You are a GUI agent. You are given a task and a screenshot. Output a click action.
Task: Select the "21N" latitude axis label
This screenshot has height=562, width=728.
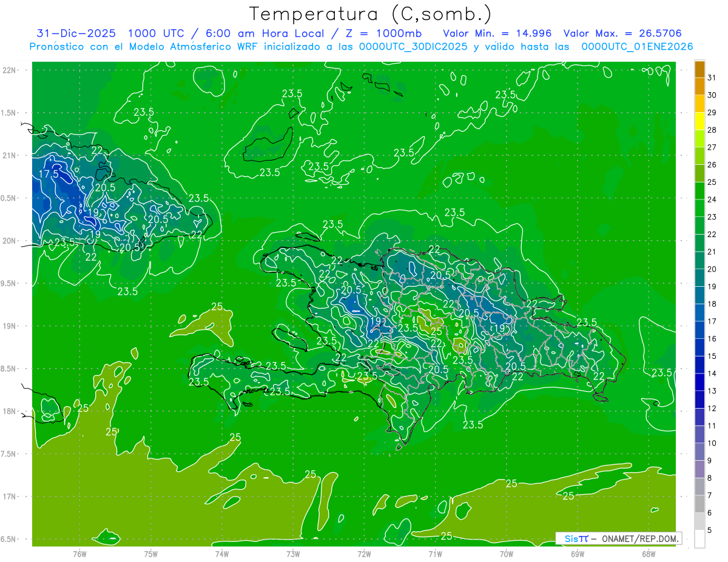(x=10, y=156)
